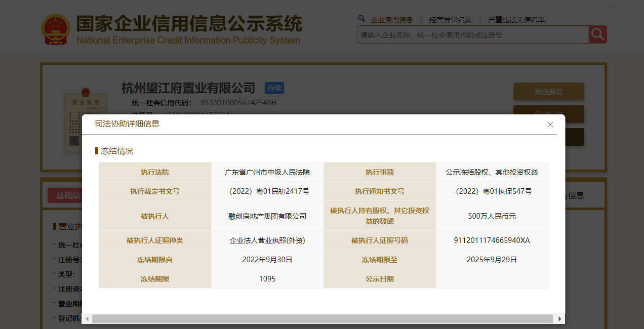Click the 冻结期限至 header cell
644x329 pixels.
pos(380,260)
